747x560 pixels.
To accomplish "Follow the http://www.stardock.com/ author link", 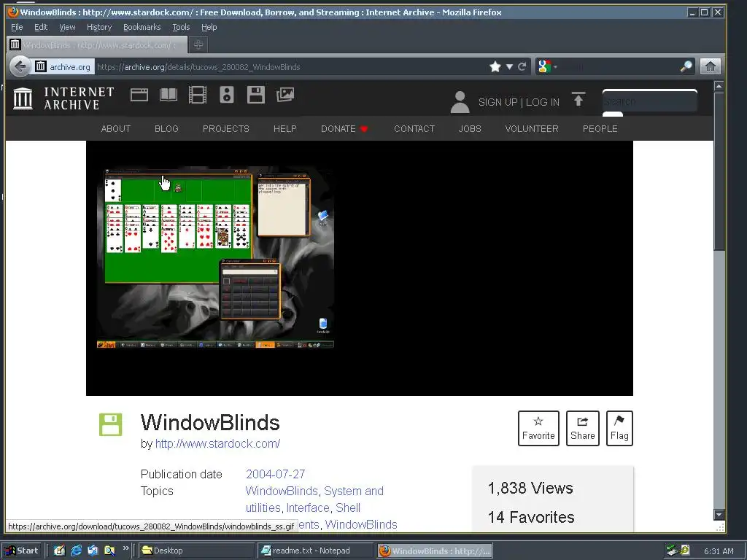I will click(217, 444).
